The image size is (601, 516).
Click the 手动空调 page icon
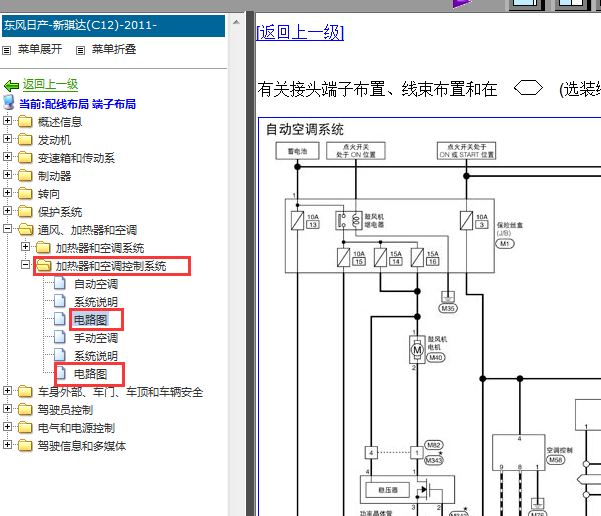click(x=59, y=337)
